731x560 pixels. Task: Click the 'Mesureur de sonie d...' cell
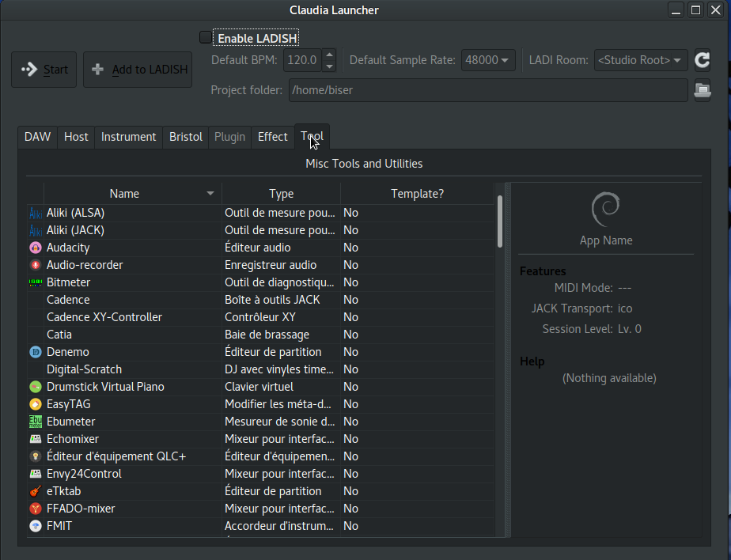coord(280,422)
